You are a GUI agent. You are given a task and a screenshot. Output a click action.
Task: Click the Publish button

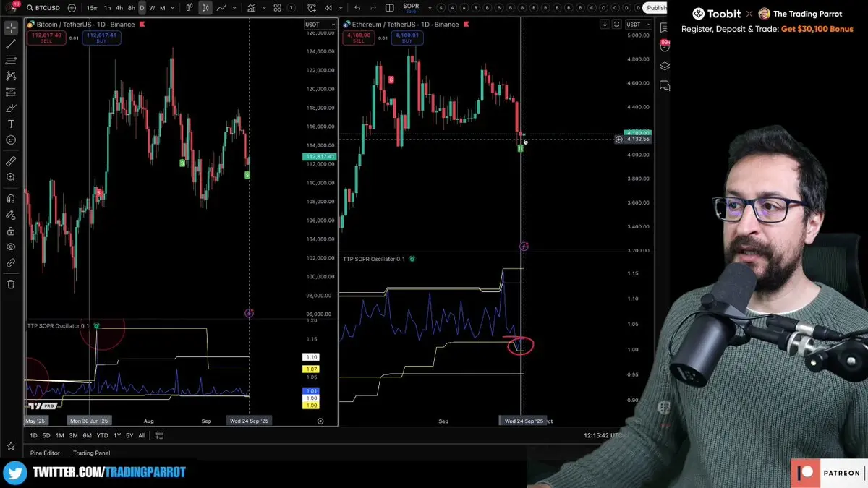655,8
